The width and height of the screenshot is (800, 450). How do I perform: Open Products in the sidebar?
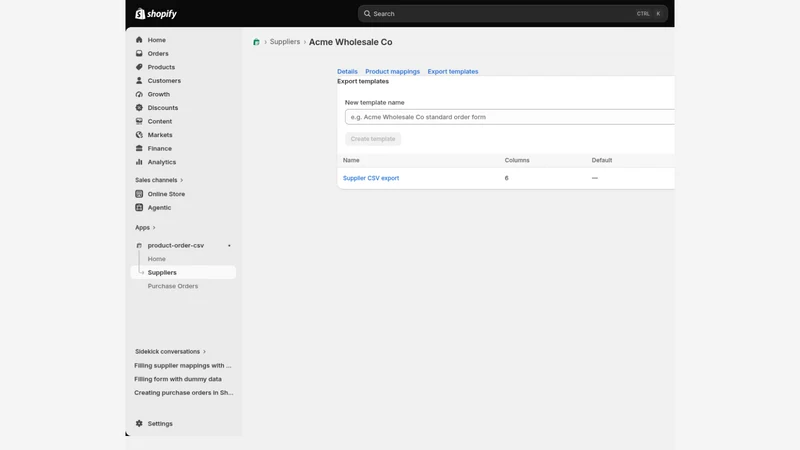tap(161, 67)
